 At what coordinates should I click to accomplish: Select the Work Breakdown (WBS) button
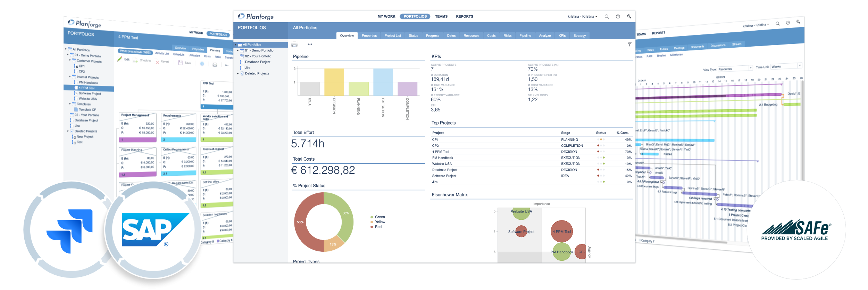135,52
